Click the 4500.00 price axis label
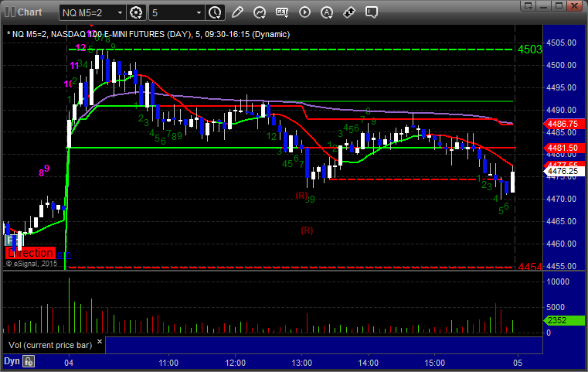Image resolution: width=588 pixels, height=372 pixels. click(x=562, y=65)
